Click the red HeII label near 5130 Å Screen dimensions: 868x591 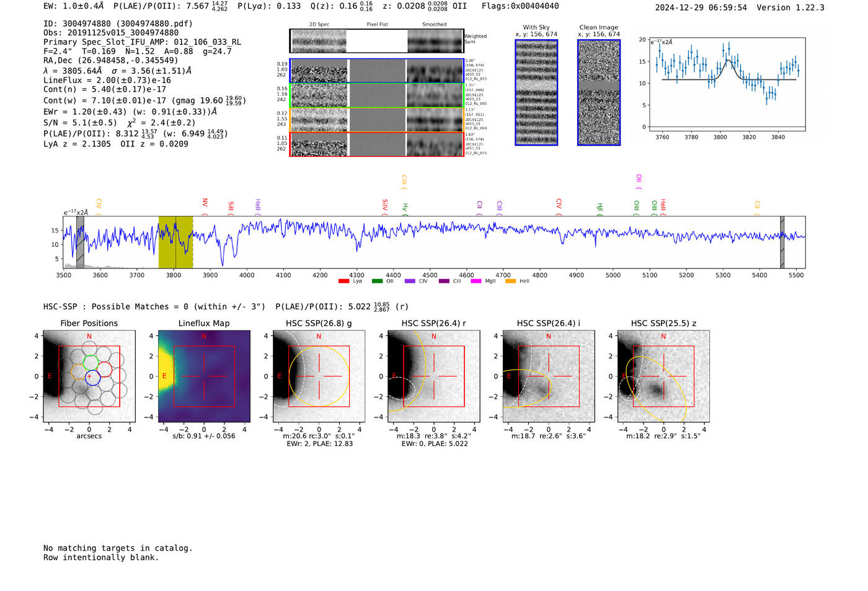(662, 207)
